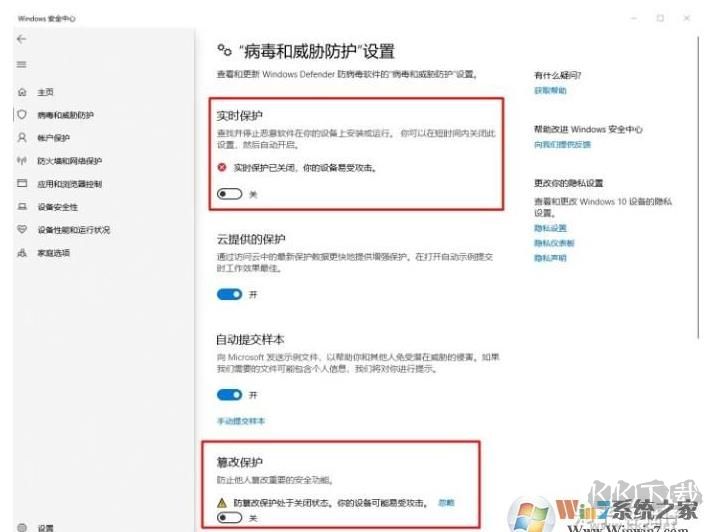The height and width of the screenshot is (532, 704).
Task: Click the 有什么疑问? heading
Action: 557,75
